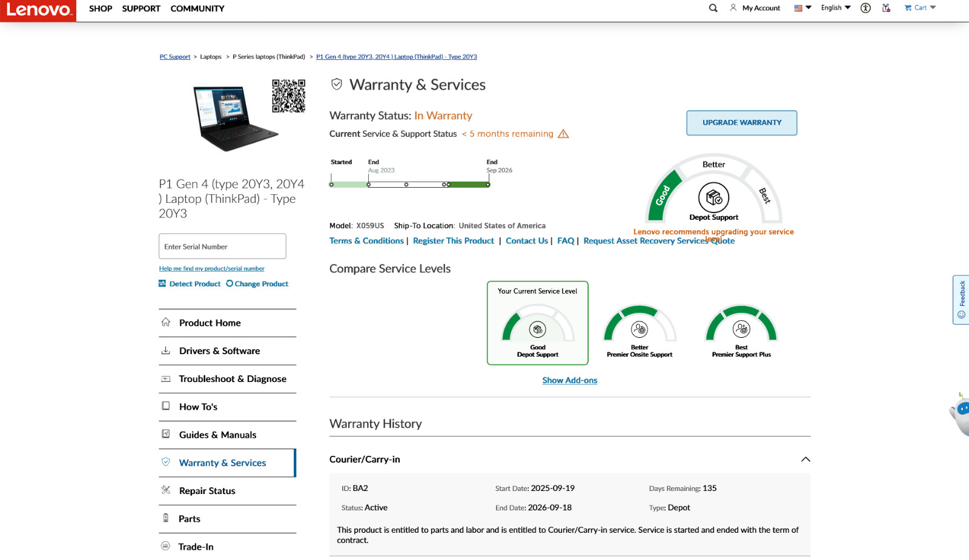
Task: Open the search magnifier icon
Action: coord(713,8)
